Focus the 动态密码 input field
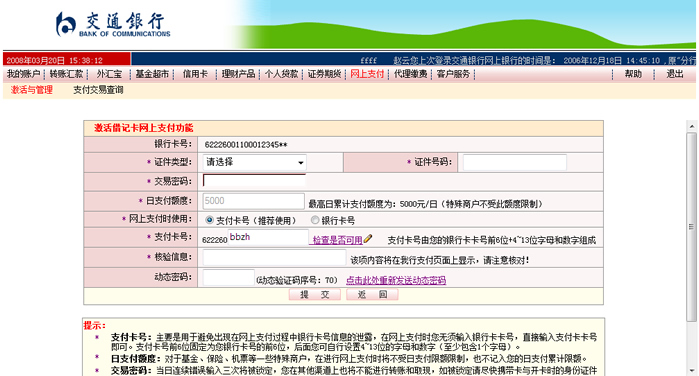 (228, 277)
